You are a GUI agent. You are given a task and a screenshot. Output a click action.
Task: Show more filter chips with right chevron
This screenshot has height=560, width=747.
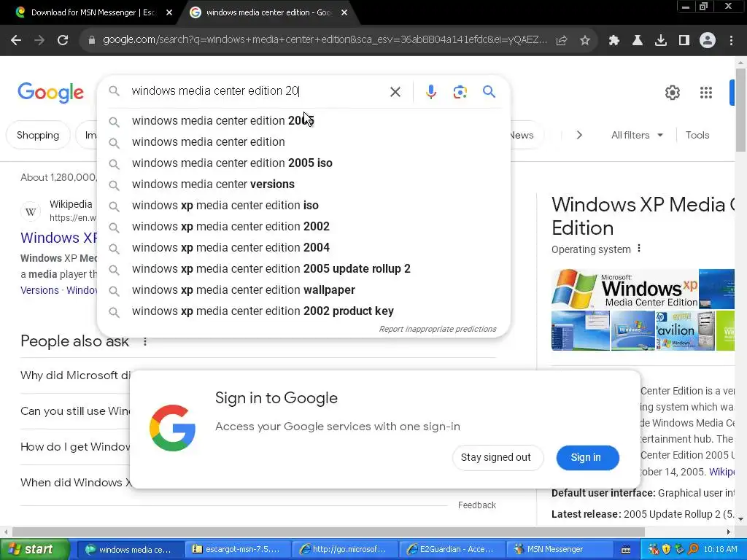[579, 135]
